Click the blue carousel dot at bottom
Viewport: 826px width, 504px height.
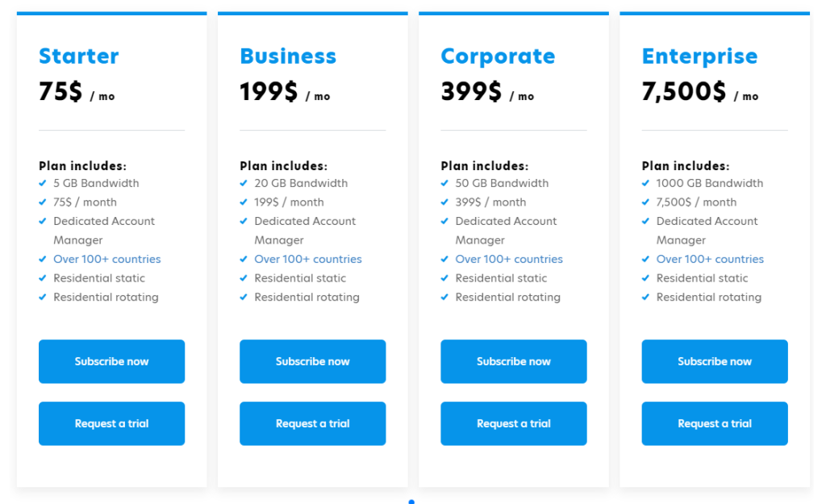[411, 502]
